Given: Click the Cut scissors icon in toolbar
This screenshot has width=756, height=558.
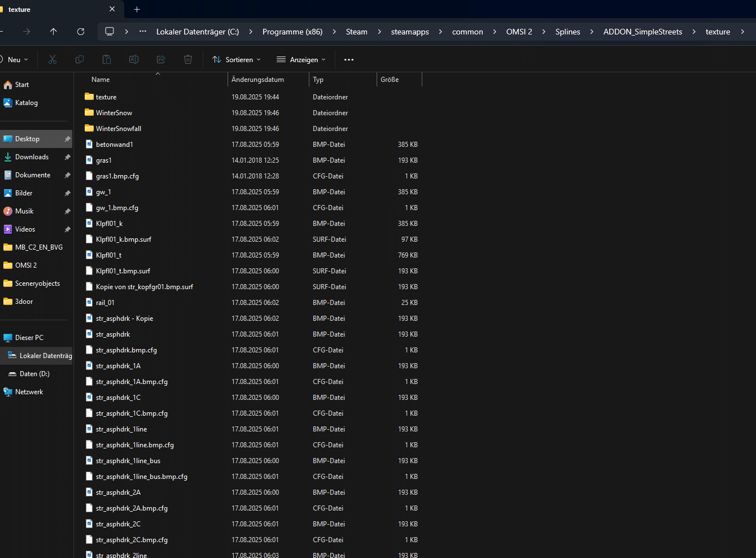Looking at the screenshot, I should [x=53, y=59].
